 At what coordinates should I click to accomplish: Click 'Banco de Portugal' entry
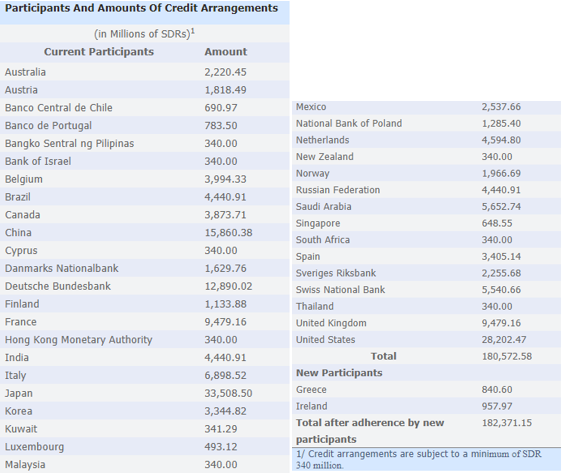(x=48, y=126)
